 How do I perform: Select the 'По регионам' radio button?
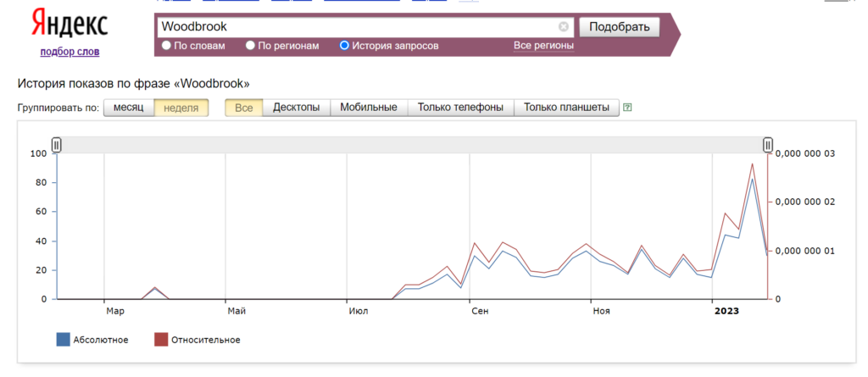click(x=250, y=46)
